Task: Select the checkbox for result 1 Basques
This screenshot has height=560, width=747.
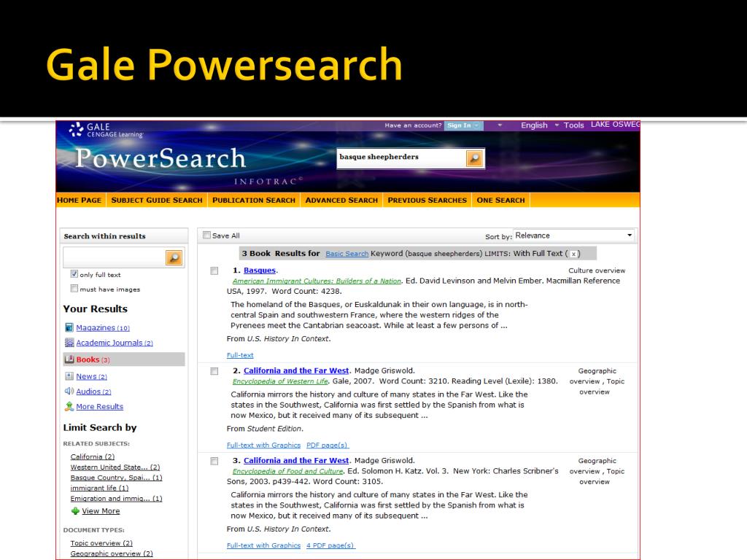Action: (214, 271)
